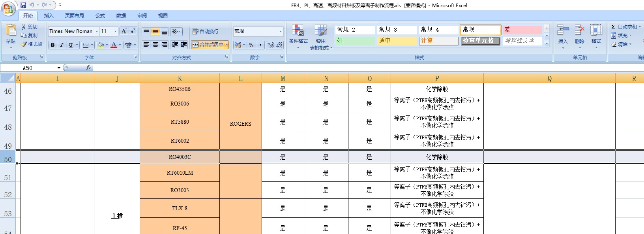644x234 pixels.
Task: Apply the 检查单元格 cell style
Action: [x=480, y=41]
